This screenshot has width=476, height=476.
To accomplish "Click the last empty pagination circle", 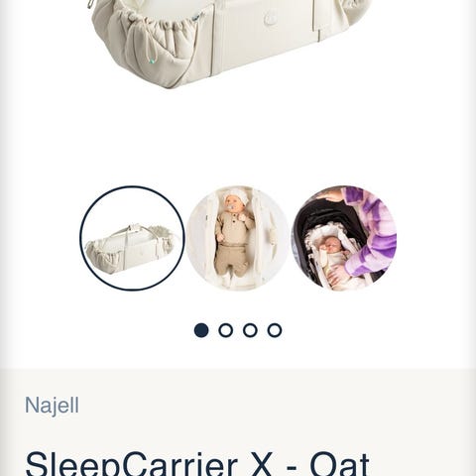I will coord(275,330).
